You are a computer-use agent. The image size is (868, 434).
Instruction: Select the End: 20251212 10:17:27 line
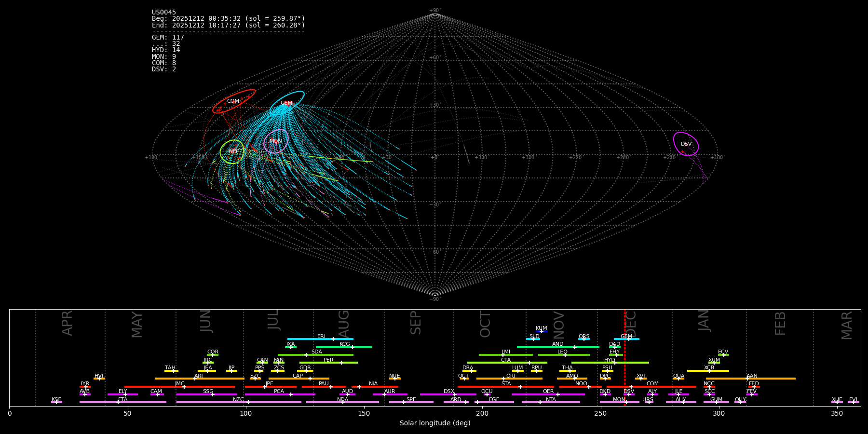coord(229,25)
